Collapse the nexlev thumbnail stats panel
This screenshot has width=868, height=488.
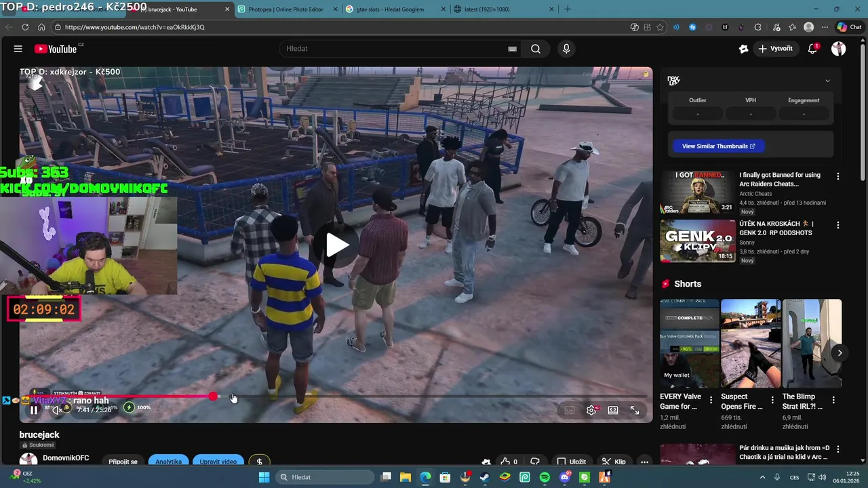coord(827,81)
